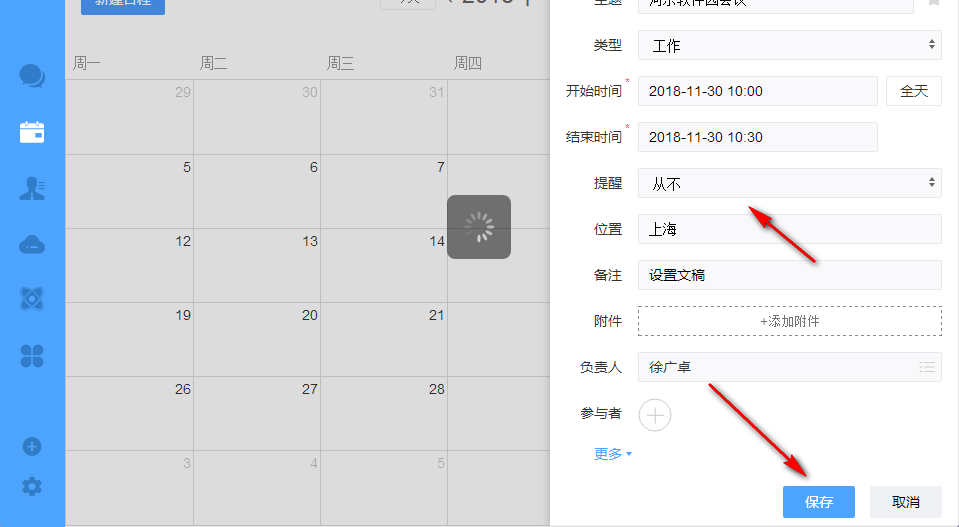Click the 添加附件 attachment area
959x527 pixels.
pyautogui.click(x=789, y=321)
